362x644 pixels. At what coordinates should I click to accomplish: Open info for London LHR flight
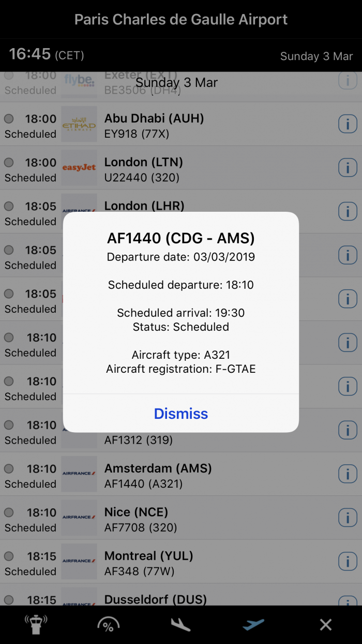tap(348, 212)
